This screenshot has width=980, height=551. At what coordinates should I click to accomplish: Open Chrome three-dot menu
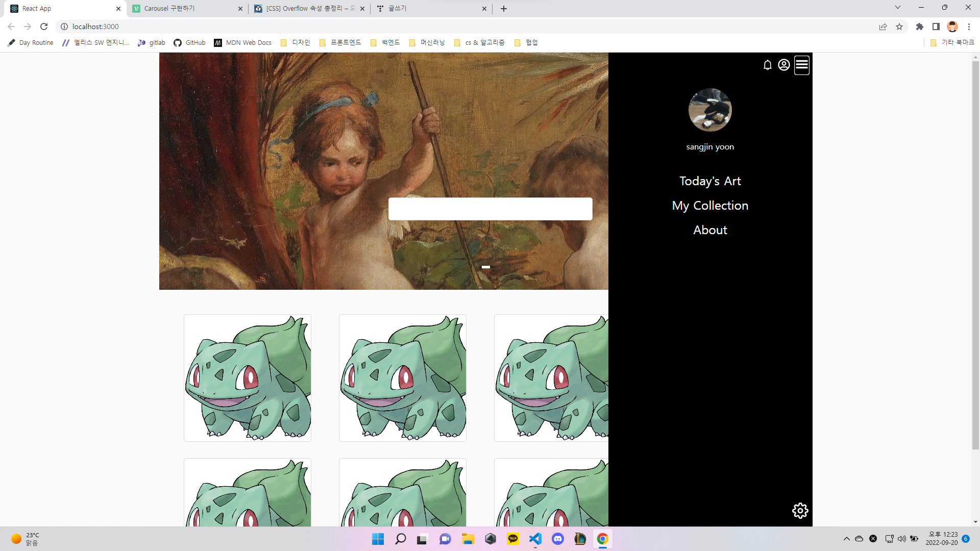click(969, 27)
